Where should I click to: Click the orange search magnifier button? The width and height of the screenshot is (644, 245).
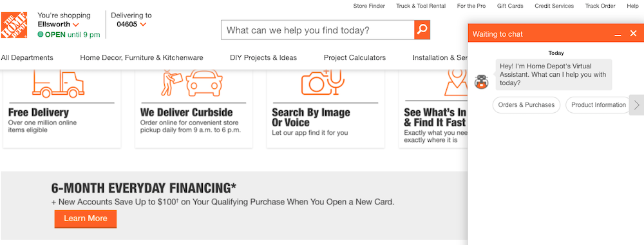(x=422, y=30)
